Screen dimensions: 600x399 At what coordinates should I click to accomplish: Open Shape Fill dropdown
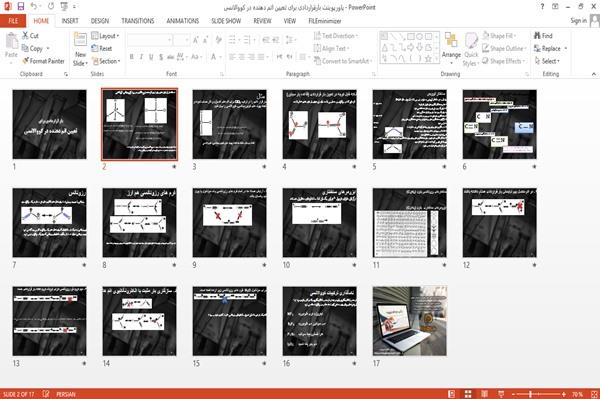[499, 36]
